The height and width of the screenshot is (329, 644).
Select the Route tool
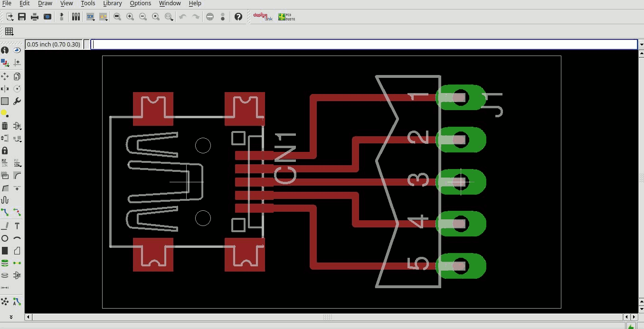(5, 213)
